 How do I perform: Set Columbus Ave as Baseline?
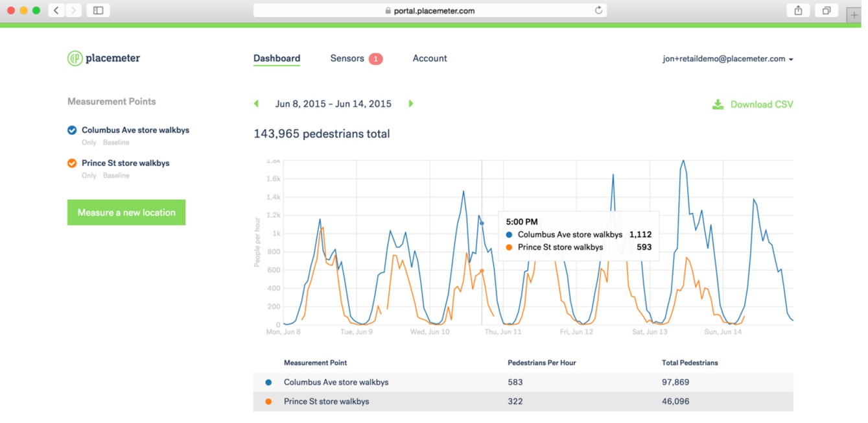click(x=116, y=142)
